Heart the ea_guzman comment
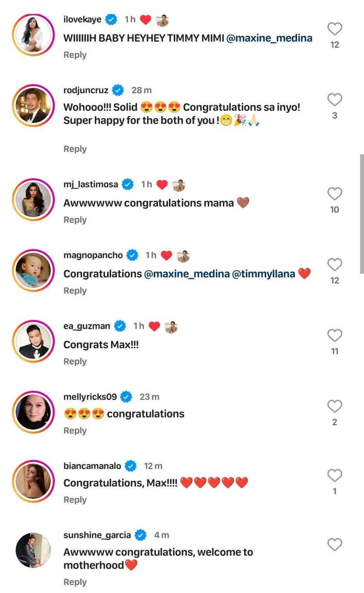This screenshot has width=364, height=593. (334, 336)
